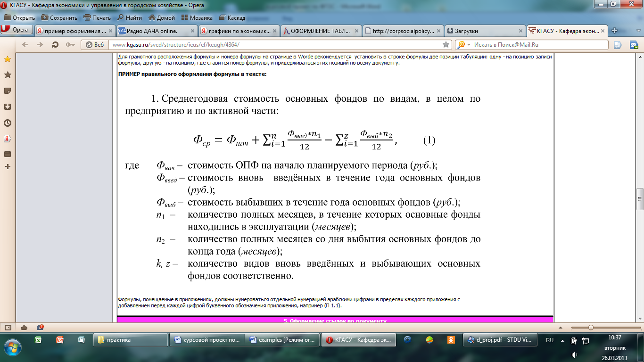Open d_proj.pdf STDU Viewer window

click(x=501, y=340)
